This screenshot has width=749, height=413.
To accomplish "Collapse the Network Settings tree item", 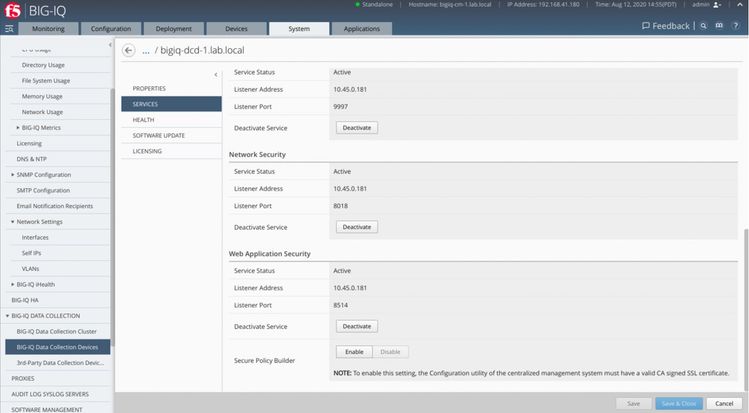I will pyautogui.click(x=12, y=222).
